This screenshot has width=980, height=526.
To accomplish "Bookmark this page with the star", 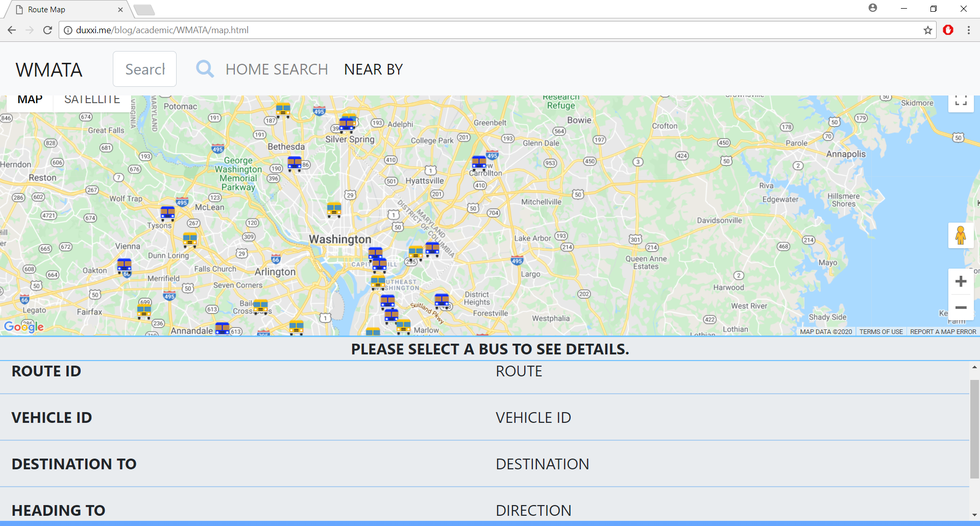I will (x=927, y=30).
